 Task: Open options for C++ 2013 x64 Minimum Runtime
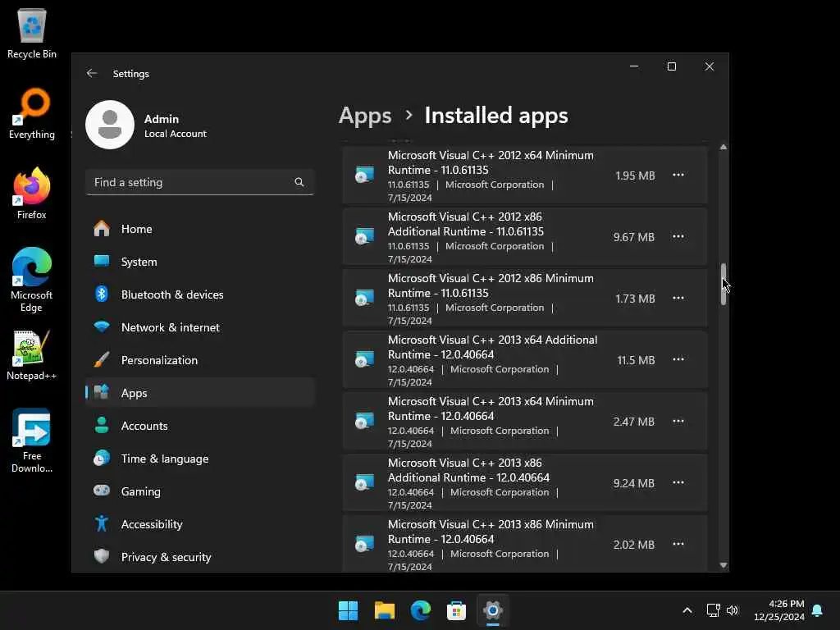(x=678, y=421)
